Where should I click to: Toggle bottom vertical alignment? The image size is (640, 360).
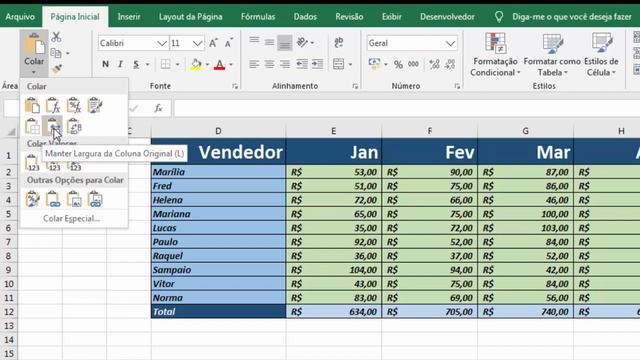[285, 42]
